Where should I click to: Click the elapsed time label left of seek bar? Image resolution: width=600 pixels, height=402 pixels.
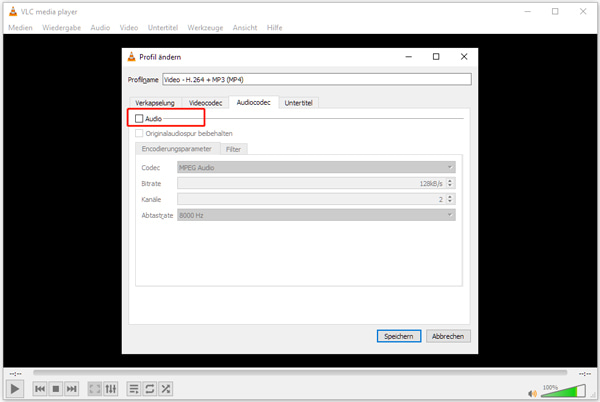click(x=15, y=373)
